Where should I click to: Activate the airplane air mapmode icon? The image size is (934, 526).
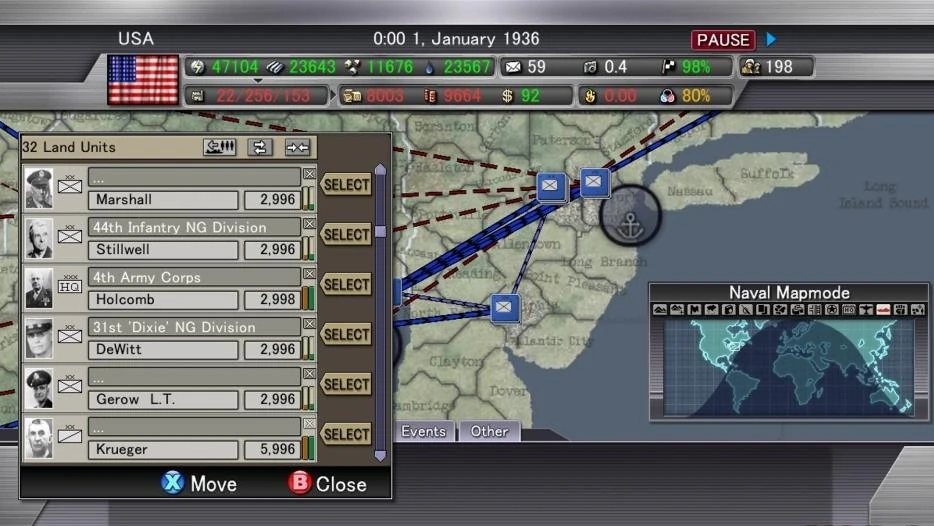[866, 309]
